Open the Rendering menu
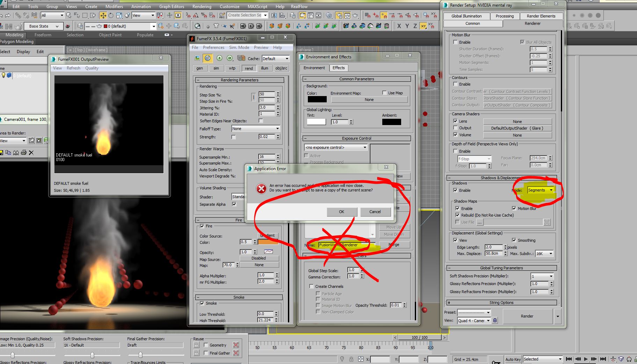 pos(202,6)
